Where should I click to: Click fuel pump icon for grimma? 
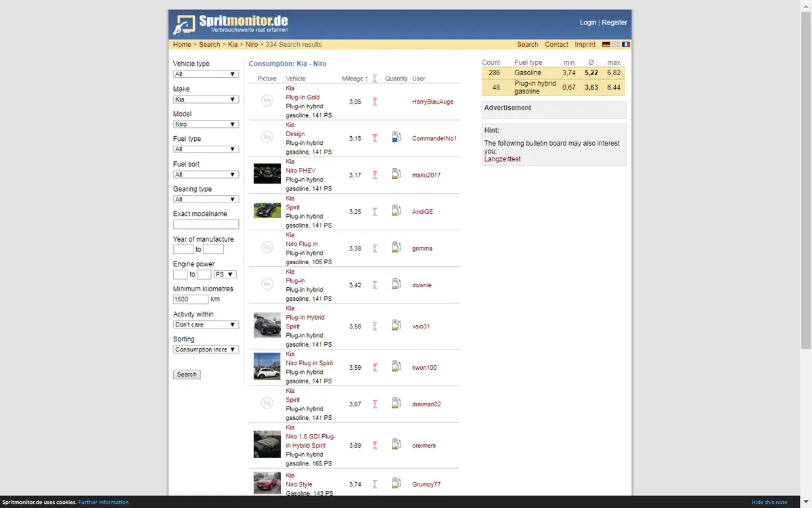pos(397,247)
